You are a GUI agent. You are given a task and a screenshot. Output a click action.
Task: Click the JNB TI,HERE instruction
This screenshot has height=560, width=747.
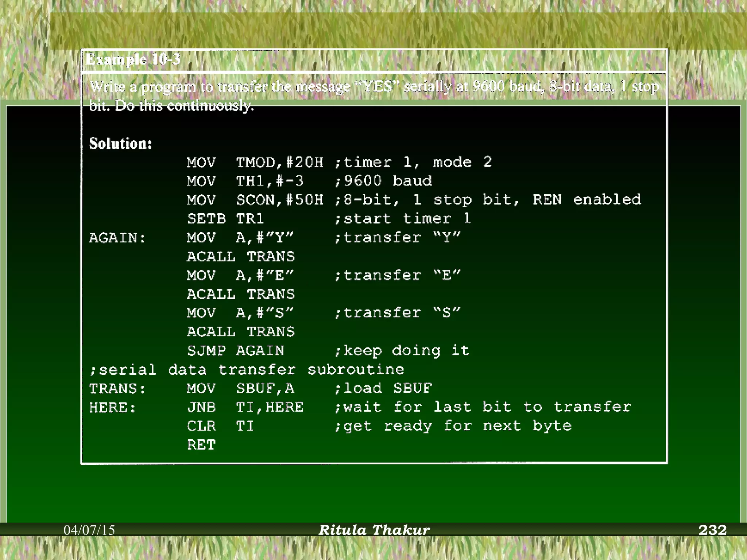245,407
